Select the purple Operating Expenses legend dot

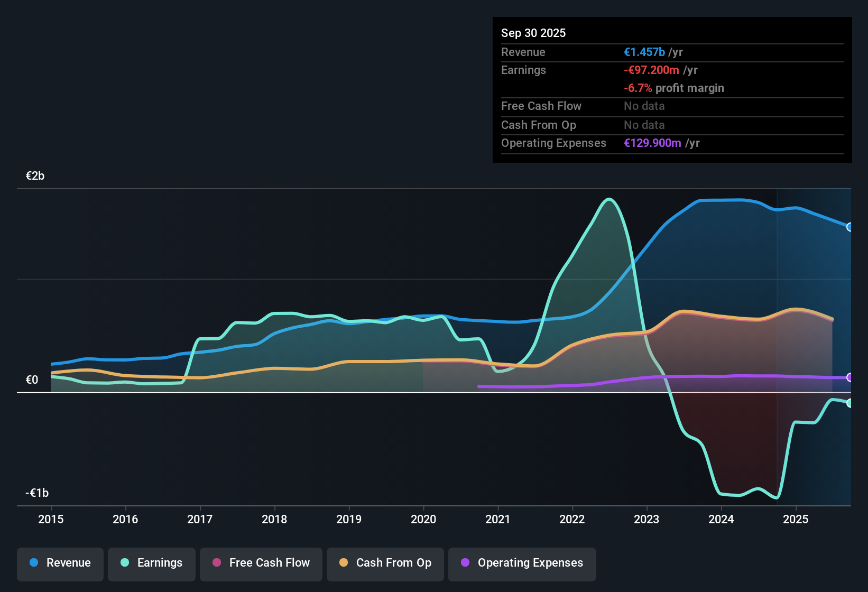pos(465,563)
